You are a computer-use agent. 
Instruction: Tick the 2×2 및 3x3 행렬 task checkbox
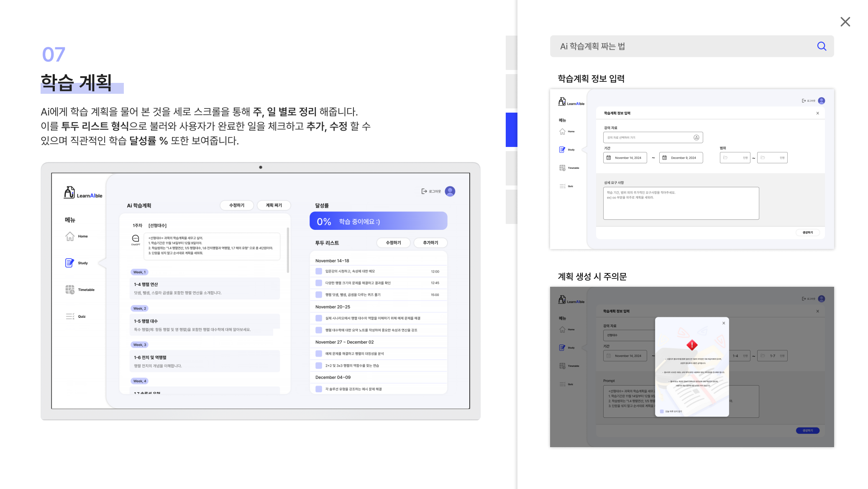pos(319,365)
